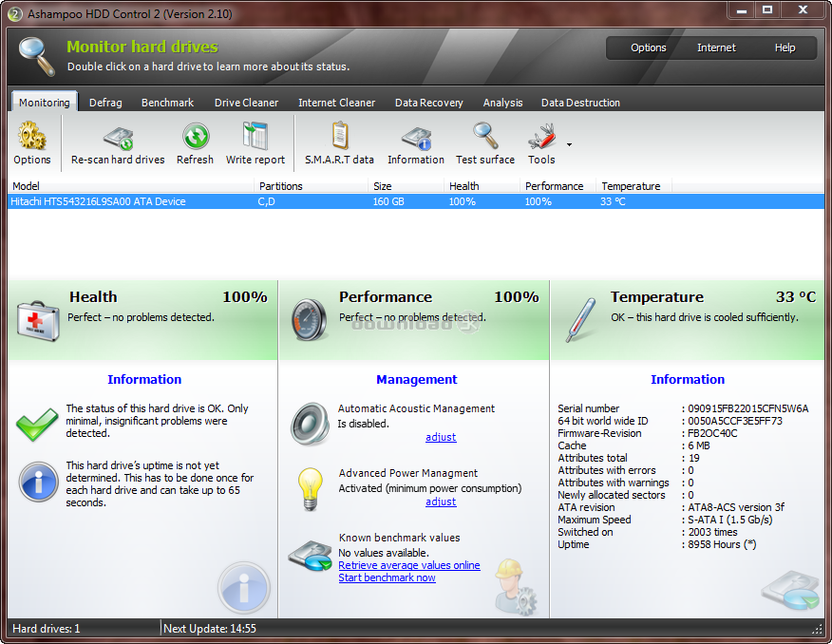Click the C,D partitions cell
Viewport: 832px width, 644px height.
[266, 201]
